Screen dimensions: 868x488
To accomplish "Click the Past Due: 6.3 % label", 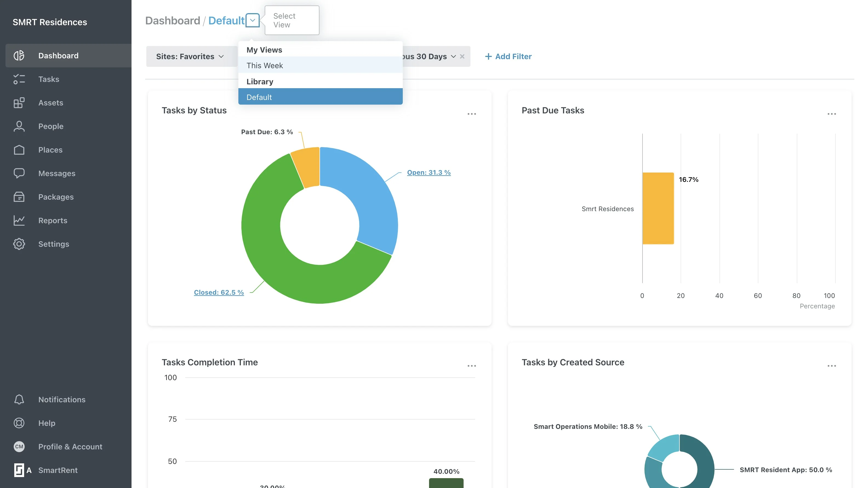I will [x=267, y=132].
